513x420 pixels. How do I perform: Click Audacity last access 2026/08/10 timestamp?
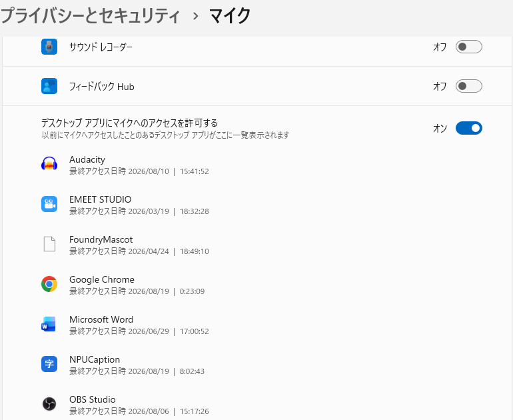pyautogui.click(x=139, y=171)
